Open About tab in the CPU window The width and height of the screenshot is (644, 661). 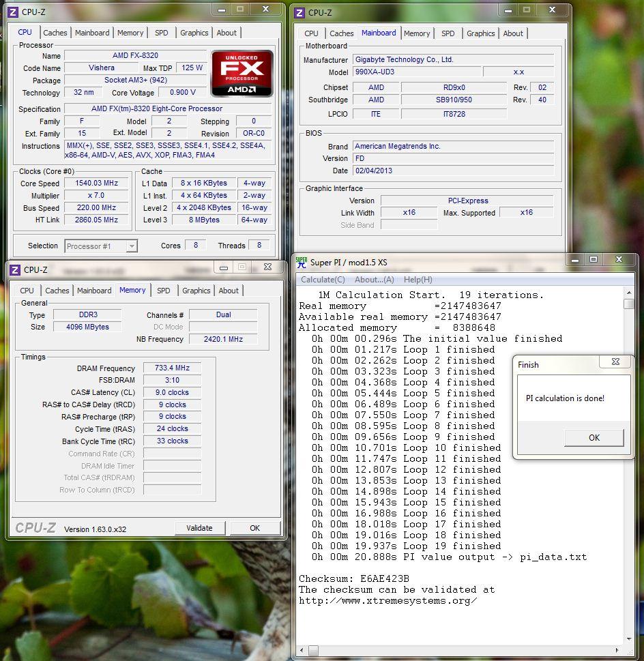(226, 33)
